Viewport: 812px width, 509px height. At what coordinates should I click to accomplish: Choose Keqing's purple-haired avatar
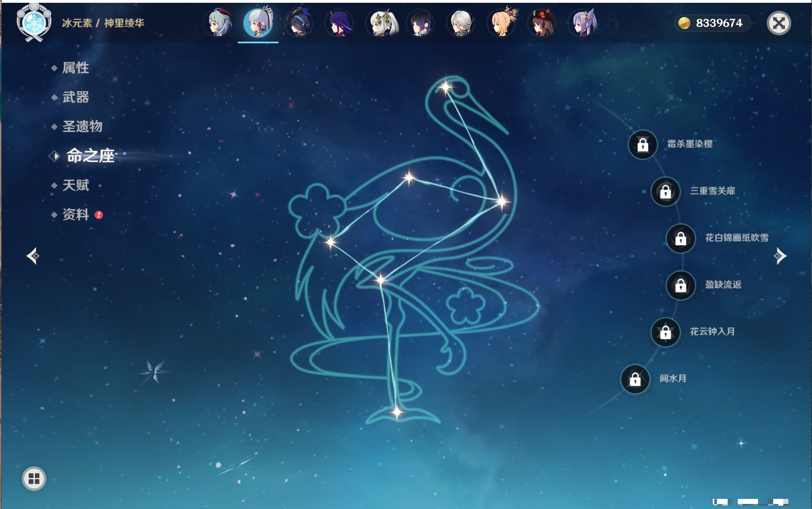click(x=583, y=23)
